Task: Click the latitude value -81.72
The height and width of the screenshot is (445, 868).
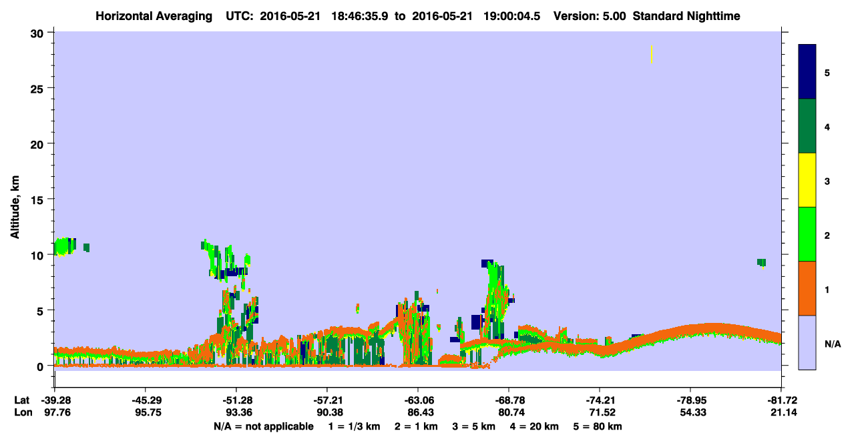Action: point(781,400)
